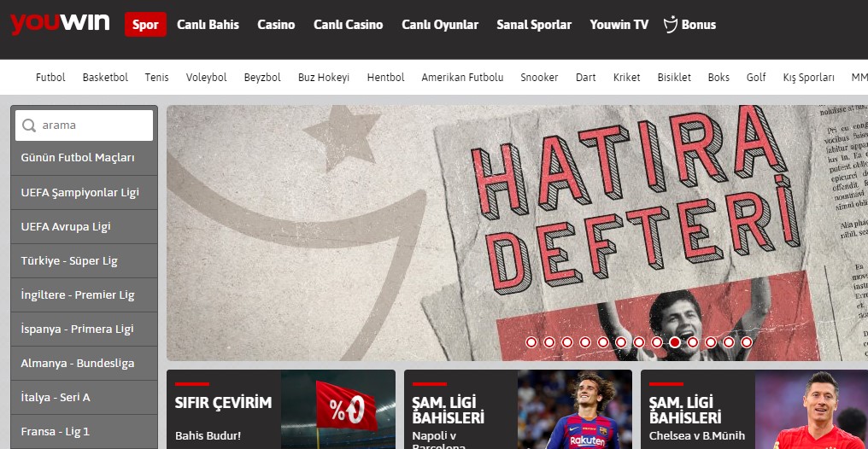The width and height of the screenshot is (868, 449).
Task: Open the Hatıra Defteri banner
Action: pos(517,233)
